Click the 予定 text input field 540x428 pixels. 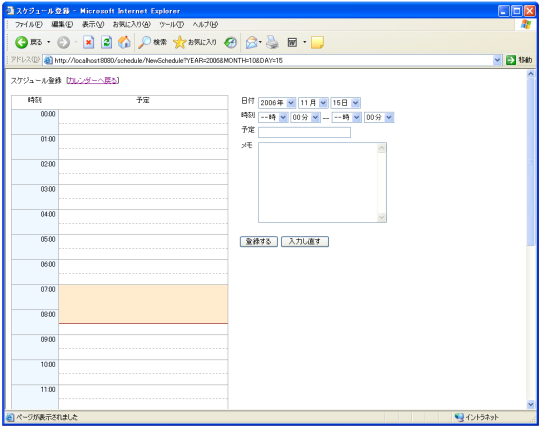pyautogui.click(x=304, y=132)
